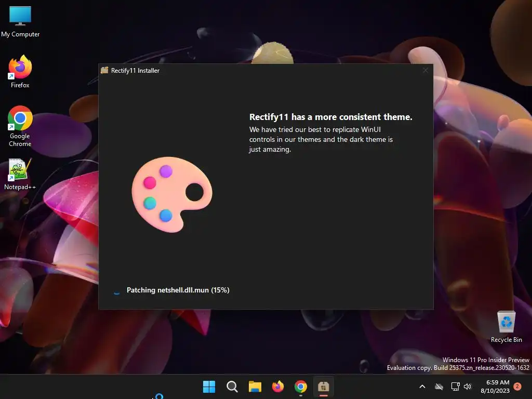Click the paint palette illustration
The width and height of the screenshot is (532, 399).
[172, 194]
